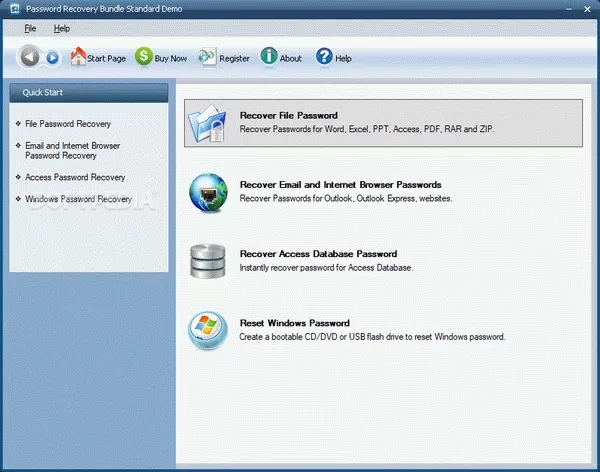Click the Buy Now toolbar label

tap(171, 59)
